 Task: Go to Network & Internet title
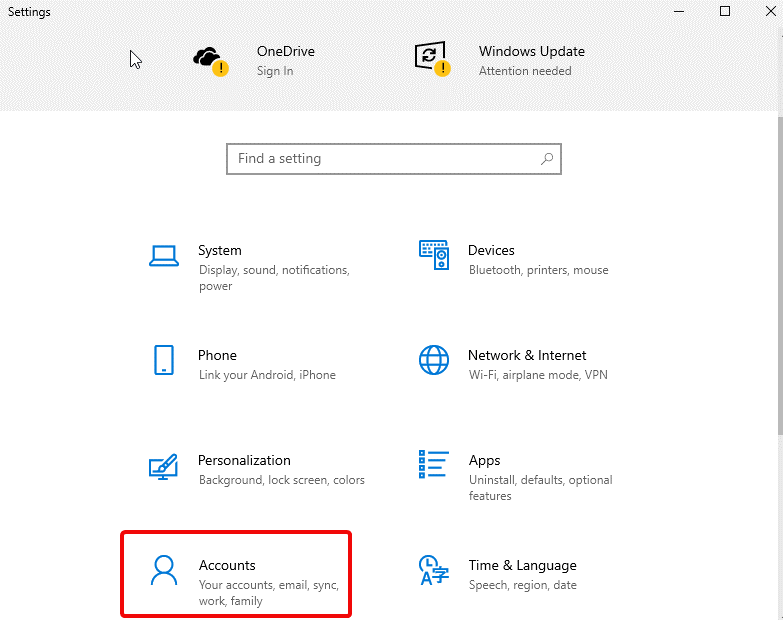(527, 355)
